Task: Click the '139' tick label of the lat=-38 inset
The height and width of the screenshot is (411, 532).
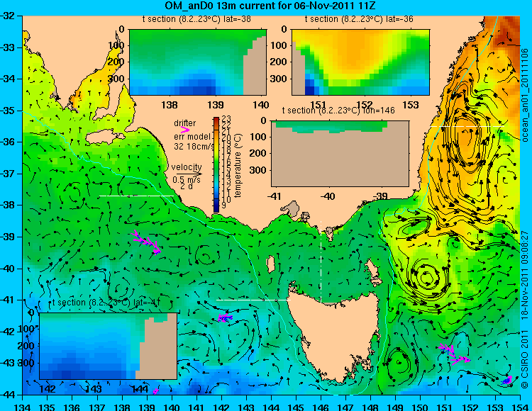Action: click(216, 105)
